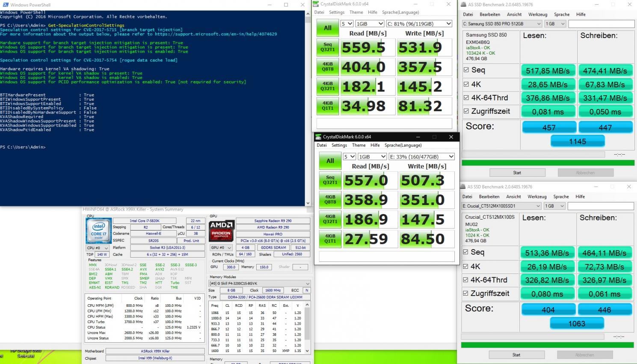Viewport: 637px width, 364px height.
Task: Toggle 4K test checkbox for the Crucial SSD
Action: pyautogui.click(x=465, y=266)
